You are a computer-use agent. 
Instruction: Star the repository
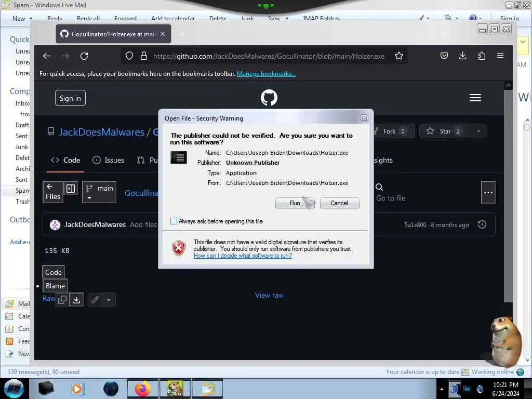[444, 131]
